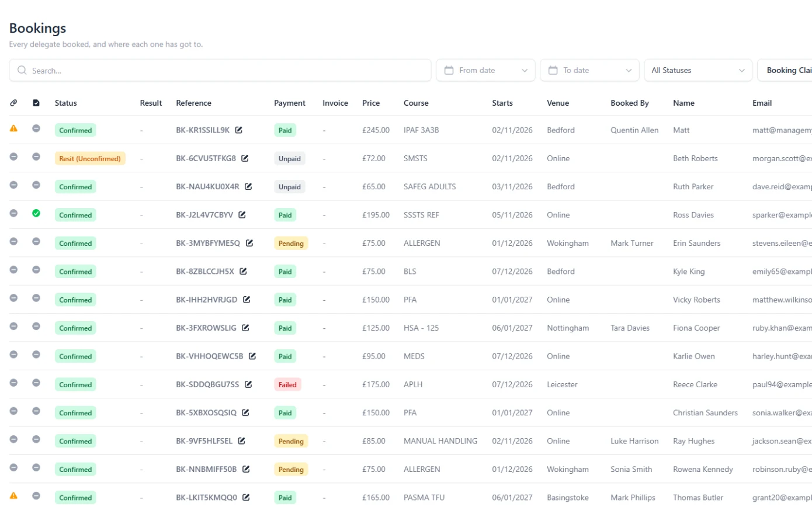Screen dimensions: 812x507
Task: Click the 'HSA - 125' course cell
Action: pyautogui.click(x=421, y=328)
